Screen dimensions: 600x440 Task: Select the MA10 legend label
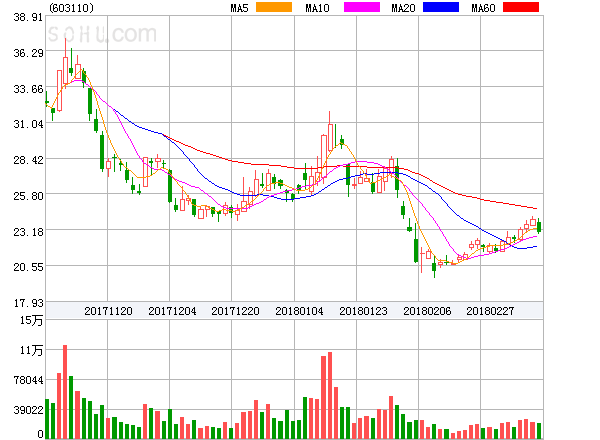tap(317, 8)
